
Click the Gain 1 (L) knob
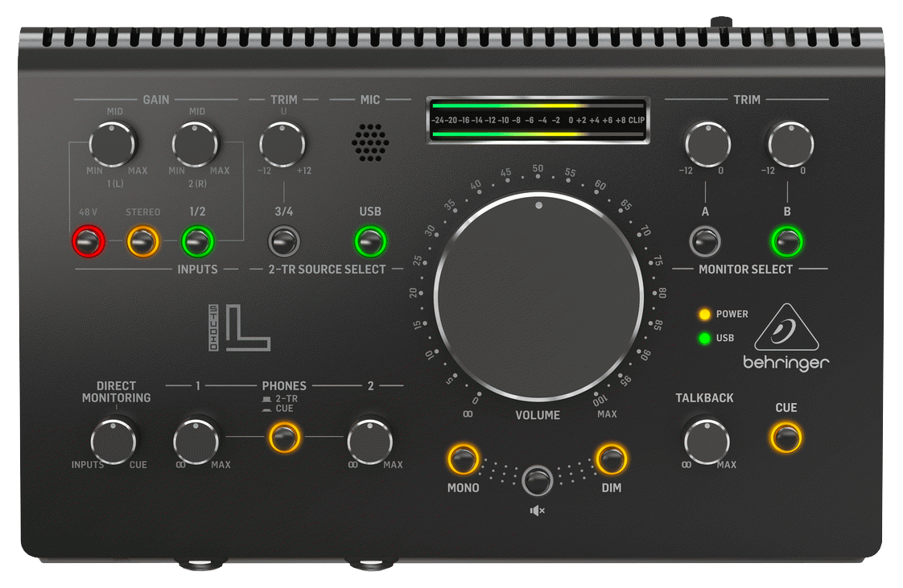pos(112,144)
